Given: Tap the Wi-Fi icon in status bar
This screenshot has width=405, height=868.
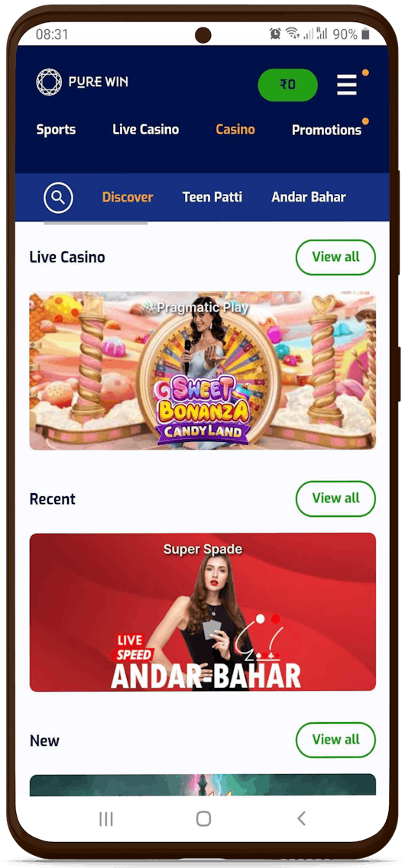Looking at the screenshot, I should point(293,34).
